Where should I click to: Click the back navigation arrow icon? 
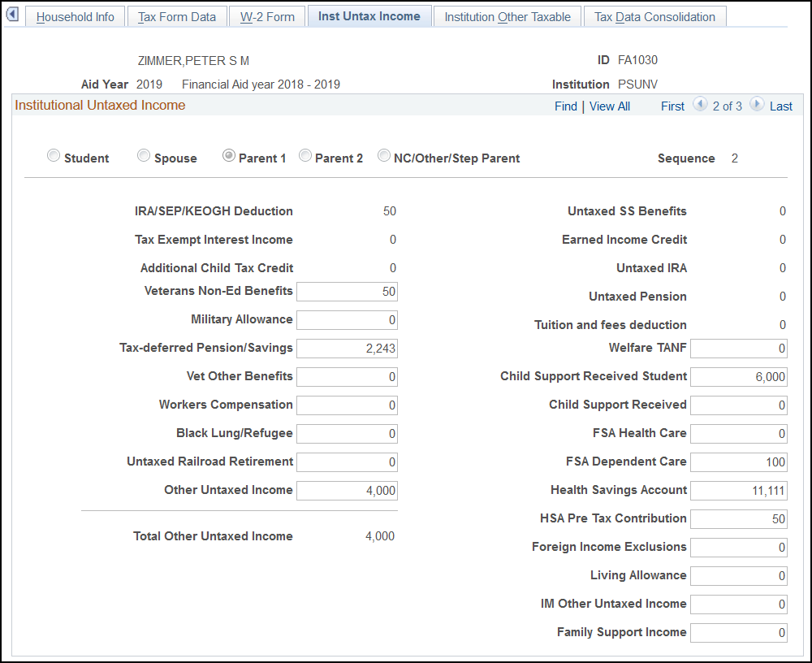coord(12,14)
